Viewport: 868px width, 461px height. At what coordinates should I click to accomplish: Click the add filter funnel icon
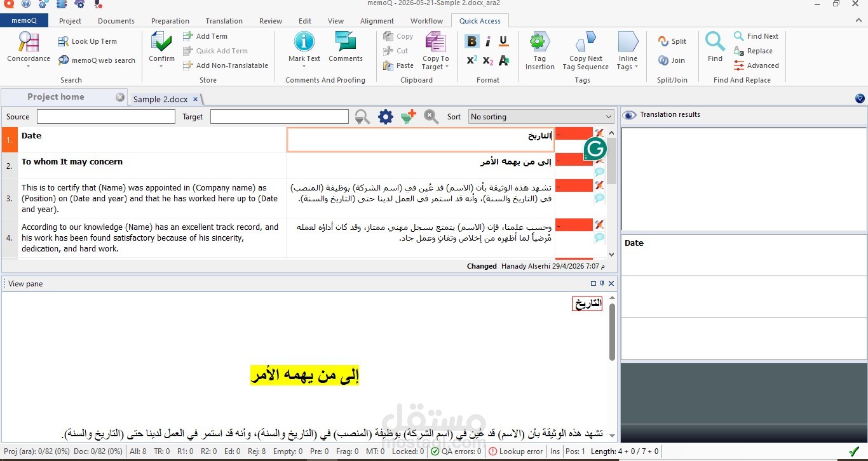tap(409, 116)
